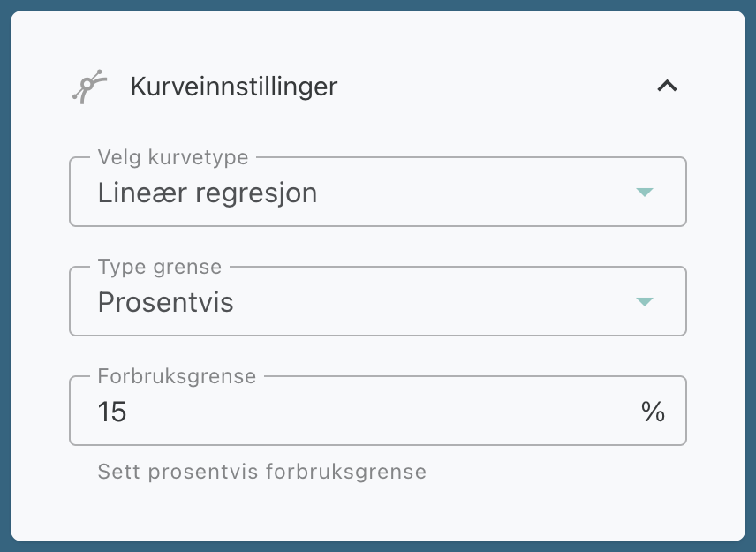Click the Velg kurvetype field label
756x552 pixels.
(173, 157)
